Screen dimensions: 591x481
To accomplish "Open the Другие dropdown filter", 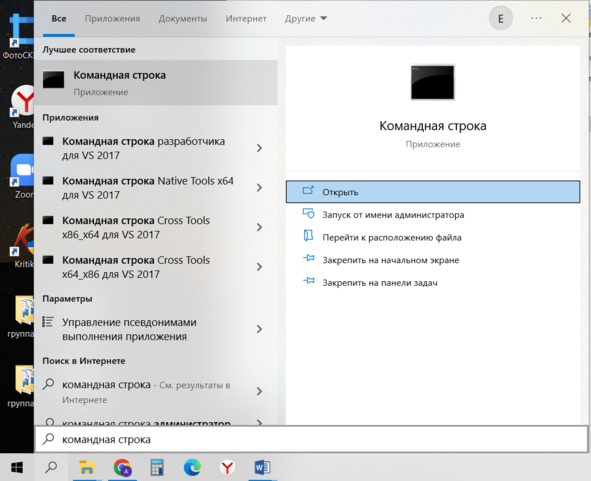I will 306,18.
